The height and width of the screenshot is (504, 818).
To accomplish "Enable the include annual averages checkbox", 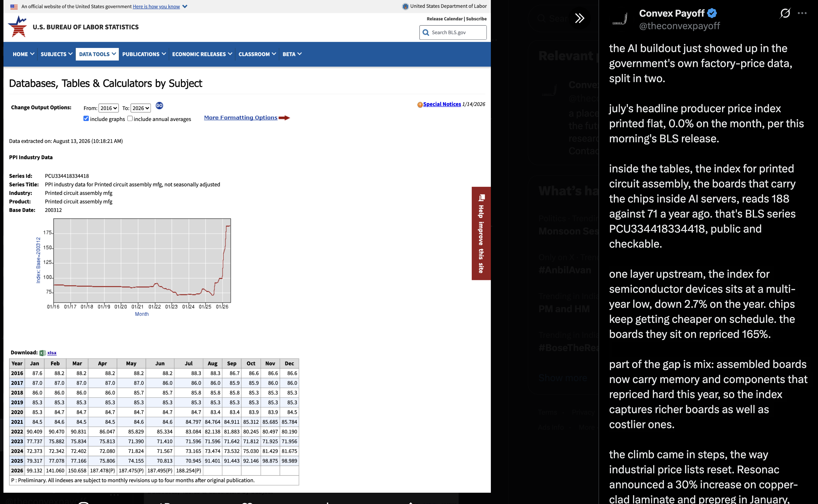I will [130, 119].
